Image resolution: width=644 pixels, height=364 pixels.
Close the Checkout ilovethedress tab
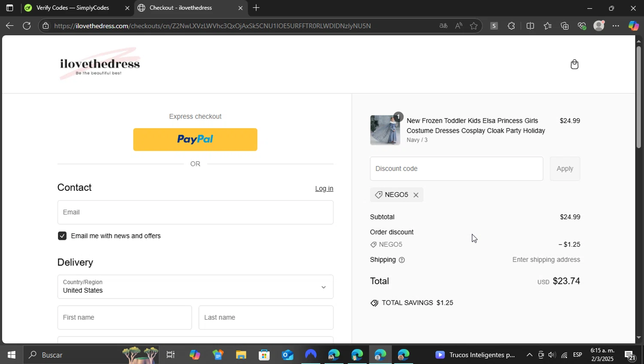[x=240, y=8]
